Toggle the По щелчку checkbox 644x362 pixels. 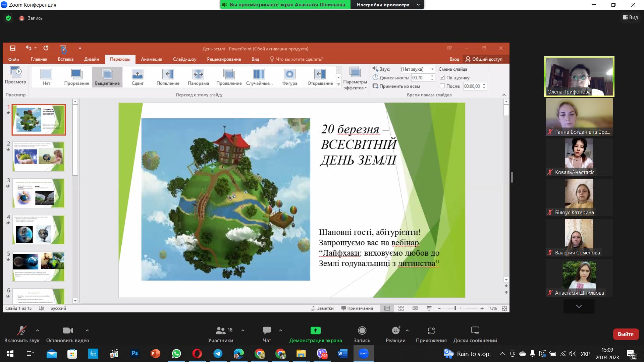pos(442,77)
